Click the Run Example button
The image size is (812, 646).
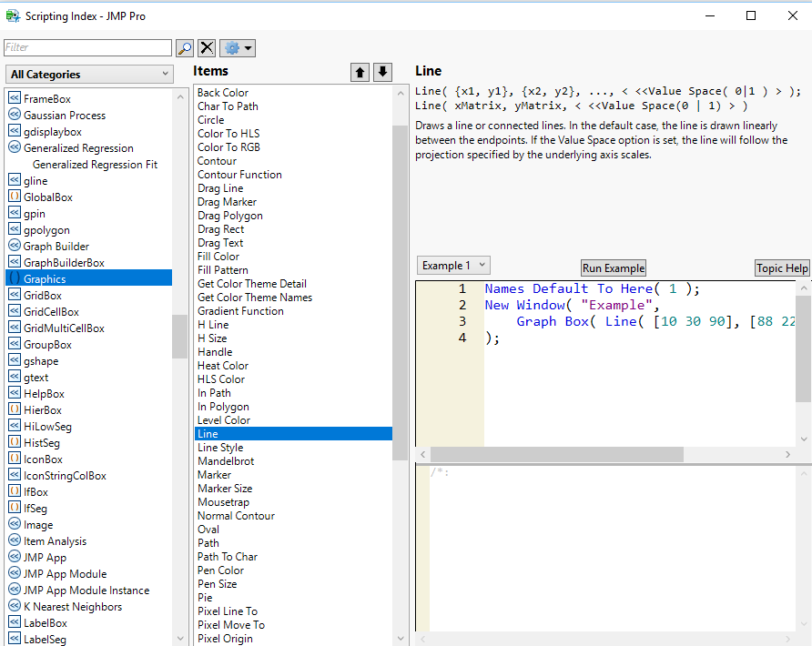click(614, 267)
